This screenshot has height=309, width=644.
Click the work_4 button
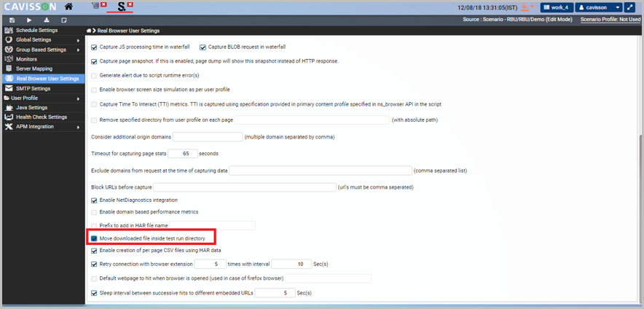[555, 7]
